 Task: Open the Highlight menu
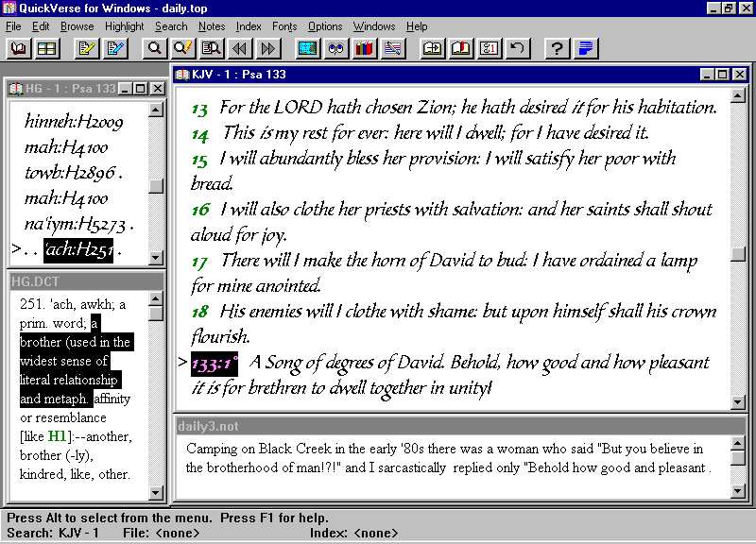125,26
